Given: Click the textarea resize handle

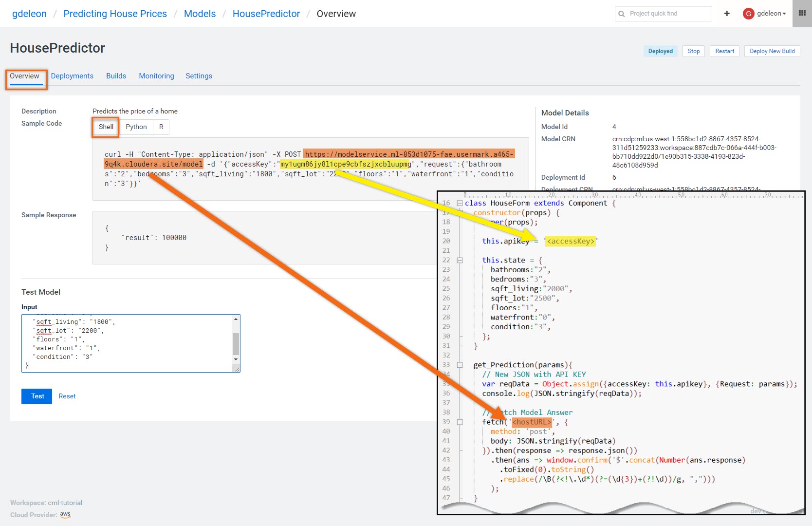Looking at the screenshot, I should click(237, 369).
